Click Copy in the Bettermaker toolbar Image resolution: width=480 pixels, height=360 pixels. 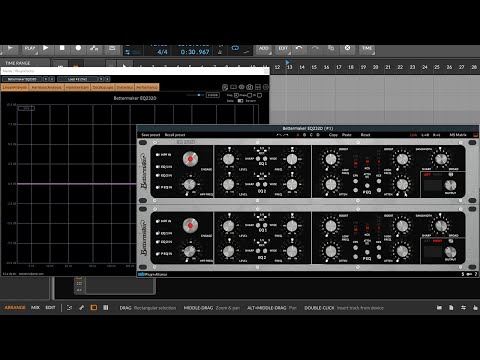click(x=333, y=135)
